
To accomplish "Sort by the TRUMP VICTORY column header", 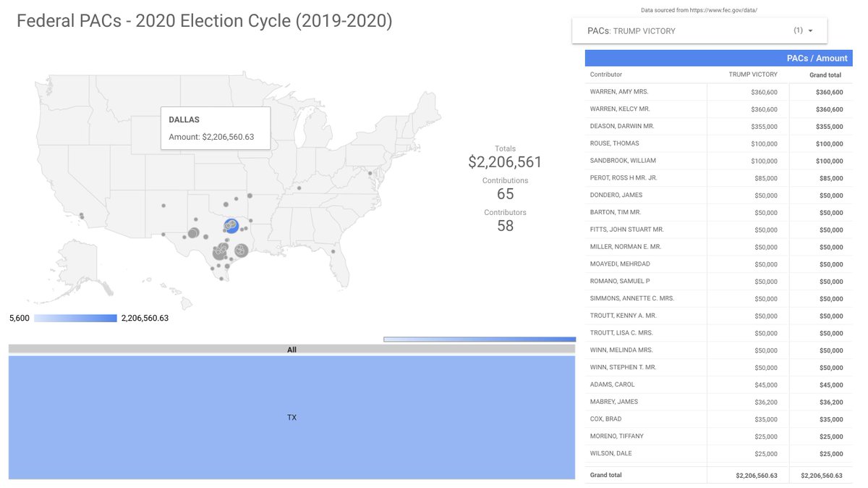I will 753,75.
